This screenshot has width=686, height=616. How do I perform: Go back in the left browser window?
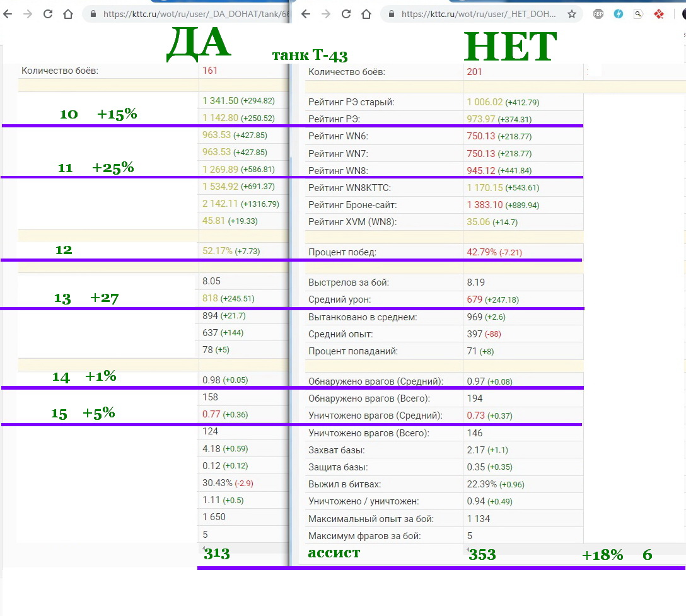[8, 14]
